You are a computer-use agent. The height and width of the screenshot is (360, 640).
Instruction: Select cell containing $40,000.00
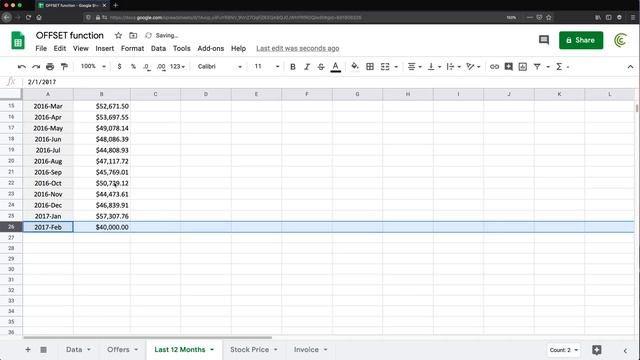pyautogui.click(x=102, y=227)
